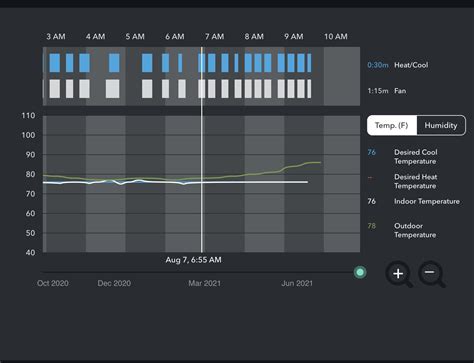Select Indoor Temperature legend entry

[427, 201]
